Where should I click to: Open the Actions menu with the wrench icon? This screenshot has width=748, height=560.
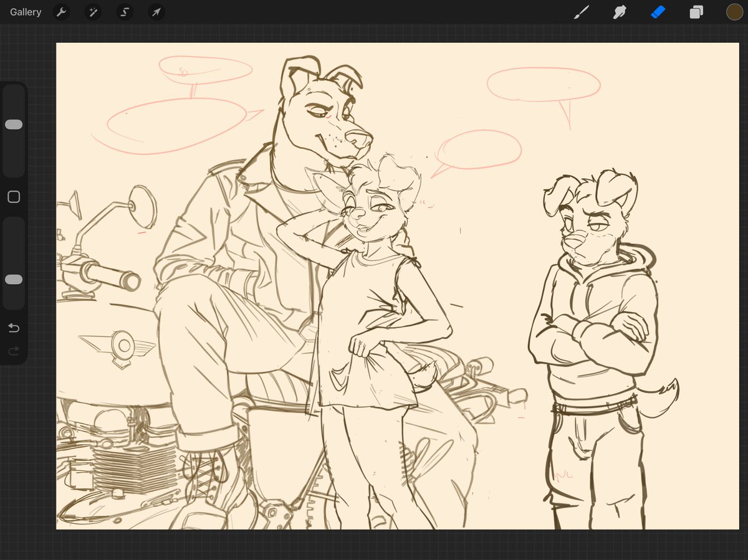(61, 12)
